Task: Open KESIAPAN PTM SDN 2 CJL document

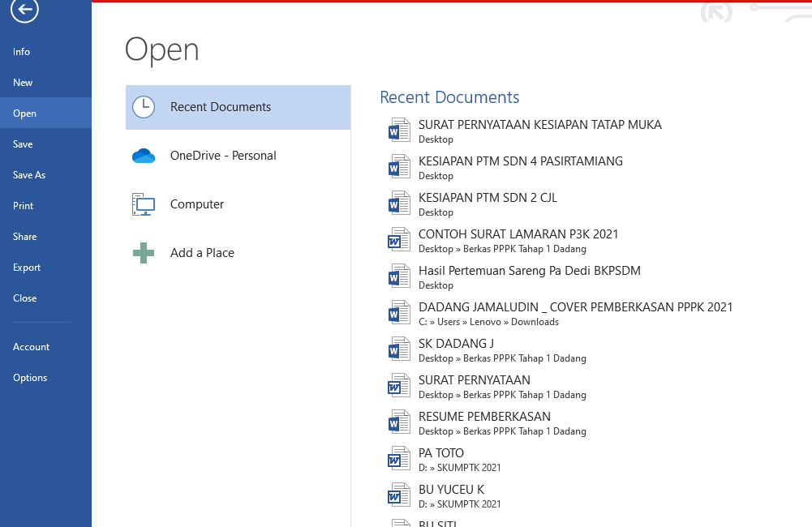Action: coord(488,198)
